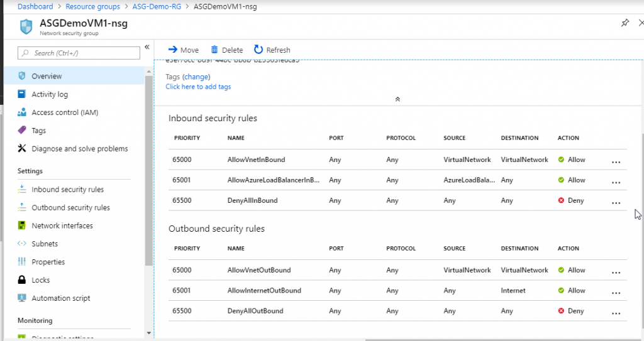Open Outbound security rules settings
Screen dimensions: 644x341
70,208
